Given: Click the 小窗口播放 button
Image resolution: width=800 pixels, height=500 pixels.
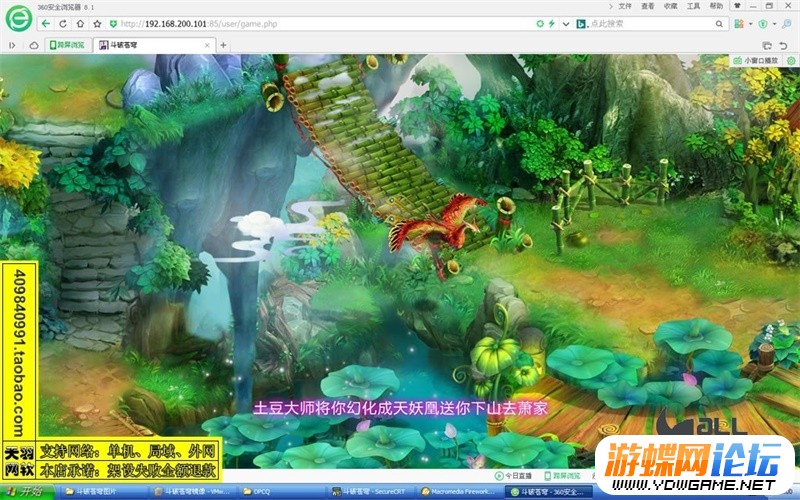Looking at the screenshot, I should click(756, 60).
